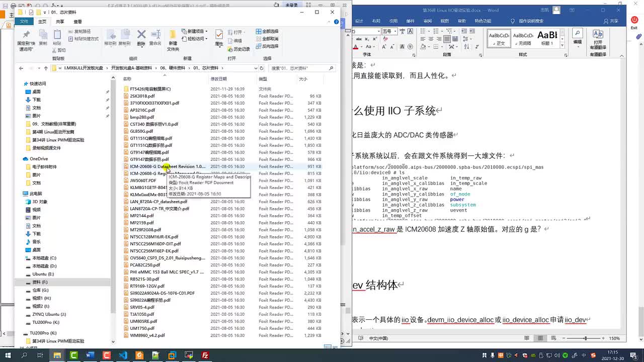Open the New item dropdown in Explorer
This screenshot has height=362, width=644.
[x=195, y=32]
